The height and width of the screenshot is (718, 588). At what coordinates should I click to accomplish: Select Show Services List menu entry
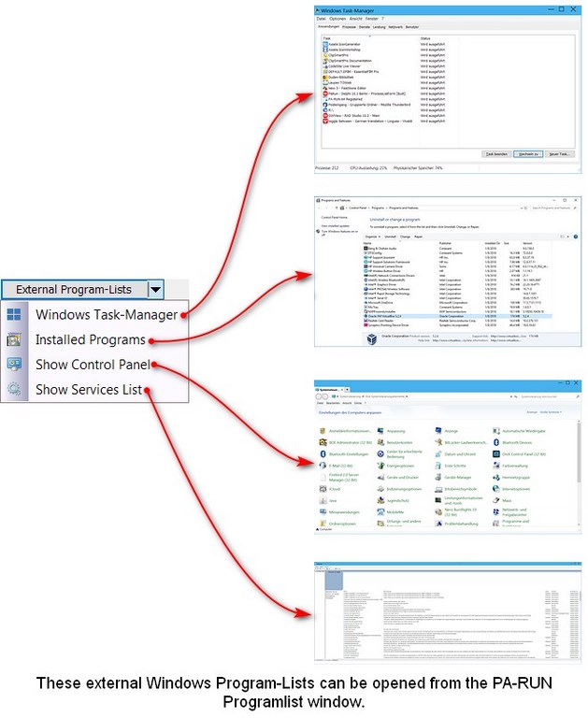point(88,389)
